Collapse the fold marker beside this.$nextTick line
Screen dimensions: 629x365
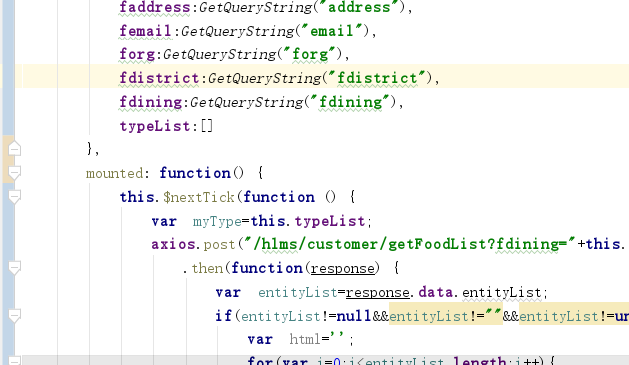(14, 197)
